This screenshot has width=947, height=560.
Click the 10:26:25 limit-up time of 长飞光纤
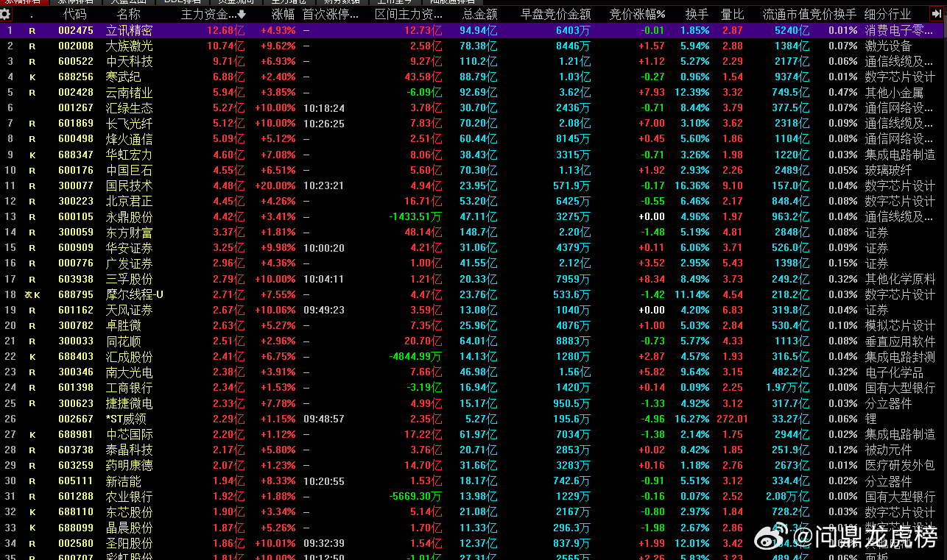(x=324, y=124)
